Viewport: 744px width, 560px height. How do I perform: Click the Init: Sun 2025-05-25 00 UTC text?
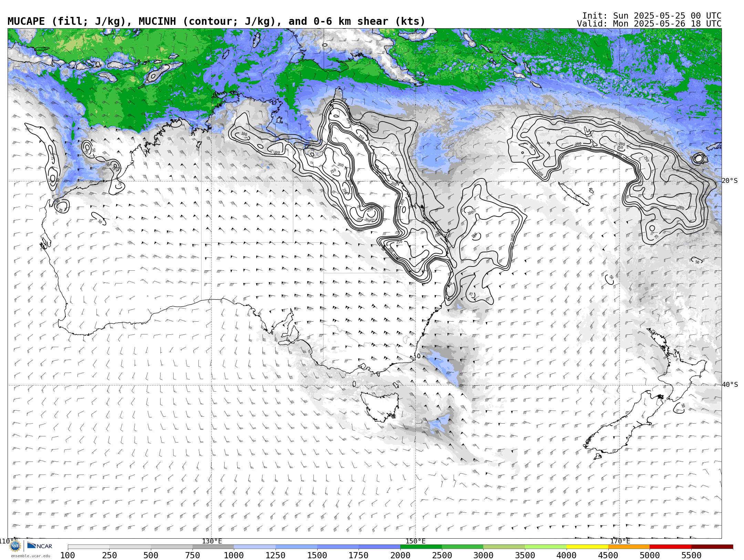(652, 16)
